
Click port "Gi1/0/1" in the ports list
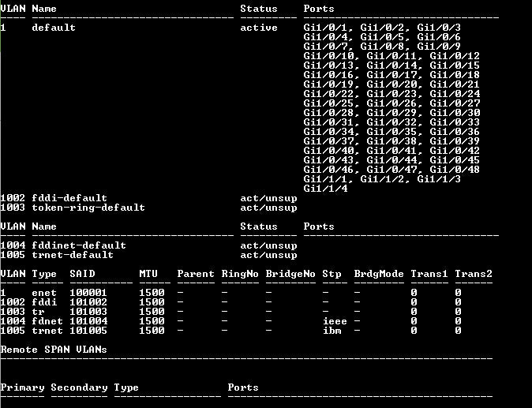click(x=326, y=28)
